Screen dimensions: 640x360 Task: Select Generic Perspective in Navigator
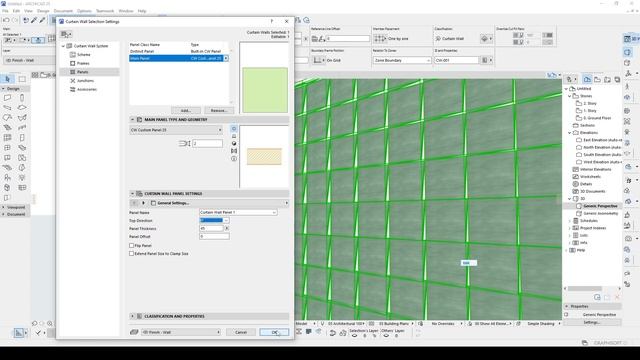coord(600,206)
